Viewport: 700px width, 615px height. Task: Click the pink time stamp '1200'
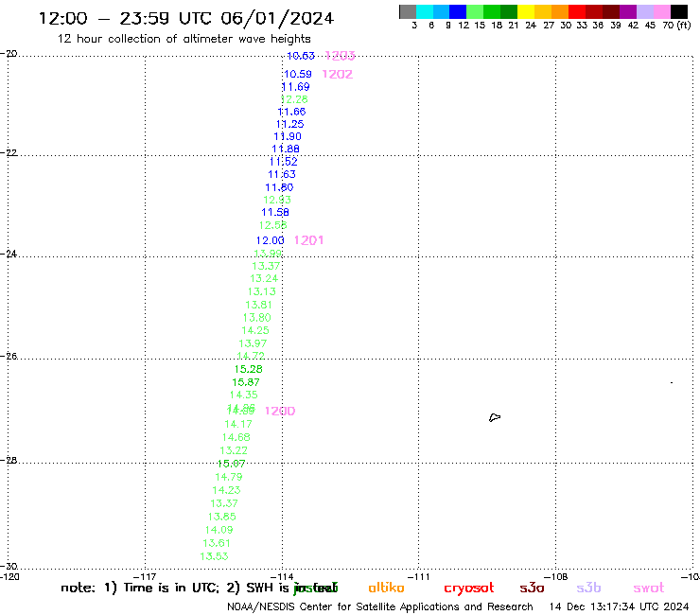[x=280, y=411]
